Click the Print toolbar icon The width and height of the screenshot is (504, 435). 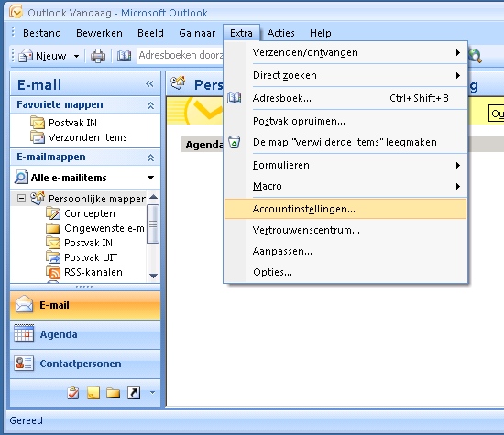pos(98,56)
